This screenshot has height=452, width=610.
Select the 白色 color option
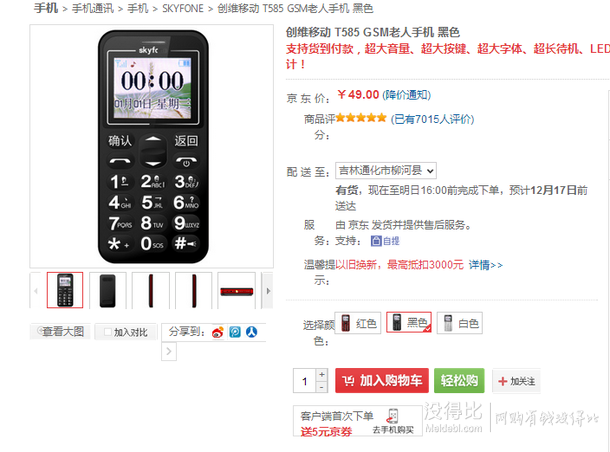460,323
